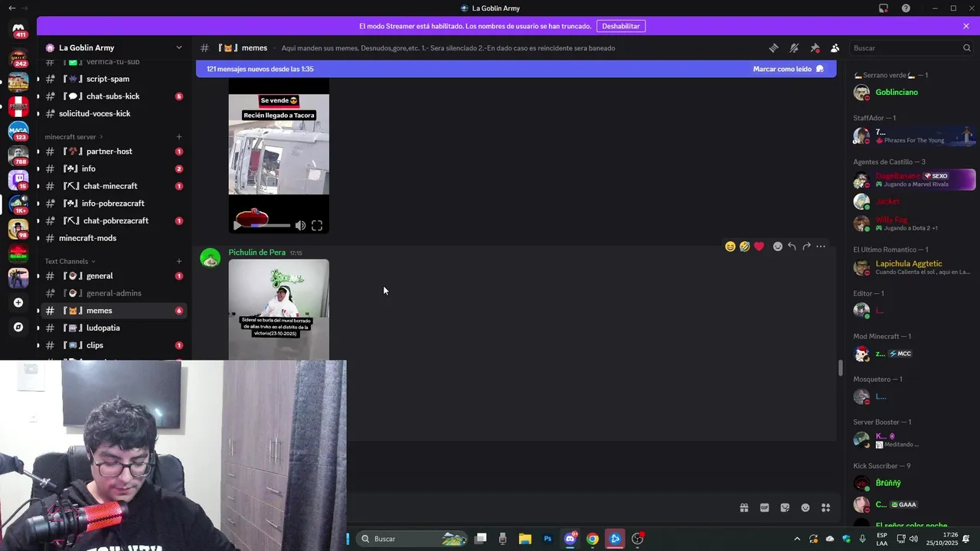Screen dimensions: 980x551
Task: Click the Deshabilitar button
Action: tap(621, 26)
